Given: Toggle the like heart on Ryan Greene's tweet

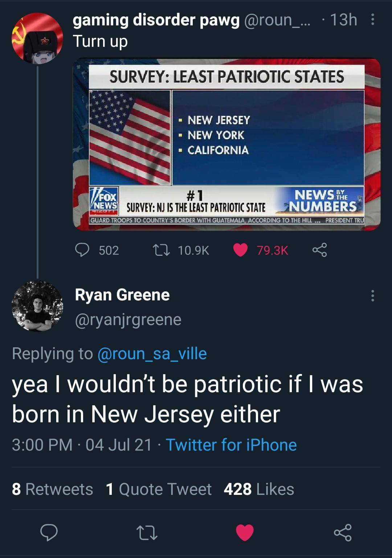Looking at the screenshot, I should pyautogui.click(x=245, y=532).
